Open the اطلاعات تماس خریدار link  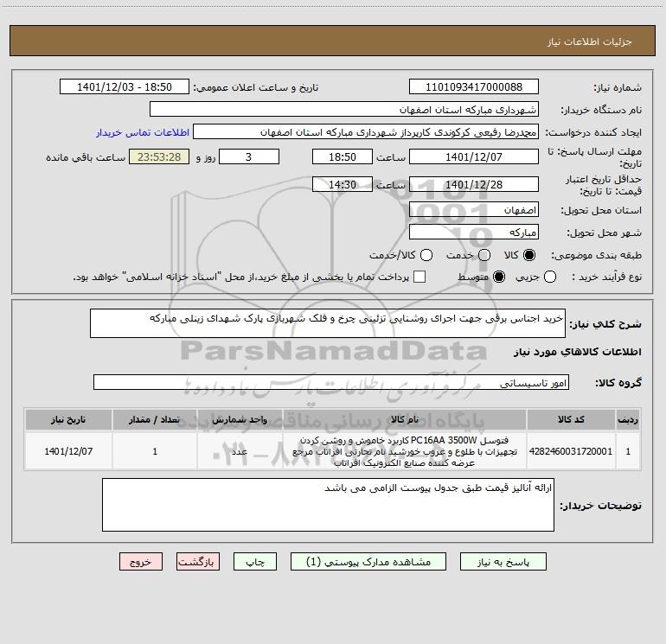click(x=143, y=132)
